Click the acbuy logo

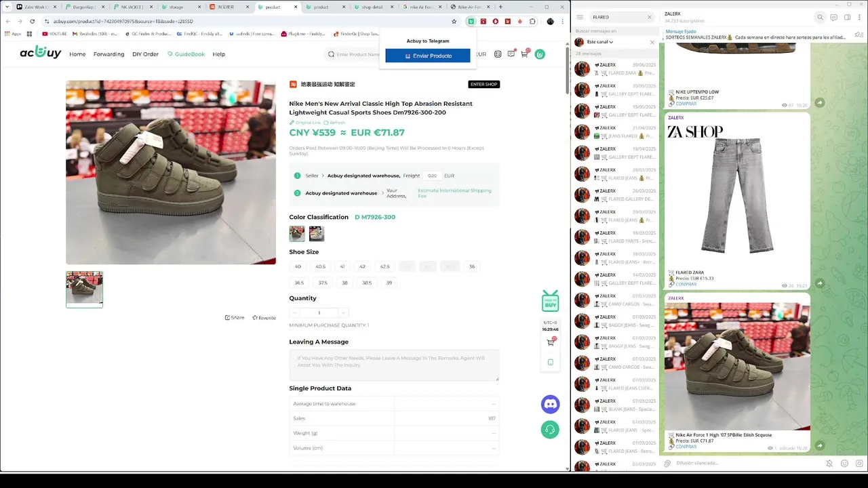click(x=41, y=52)
